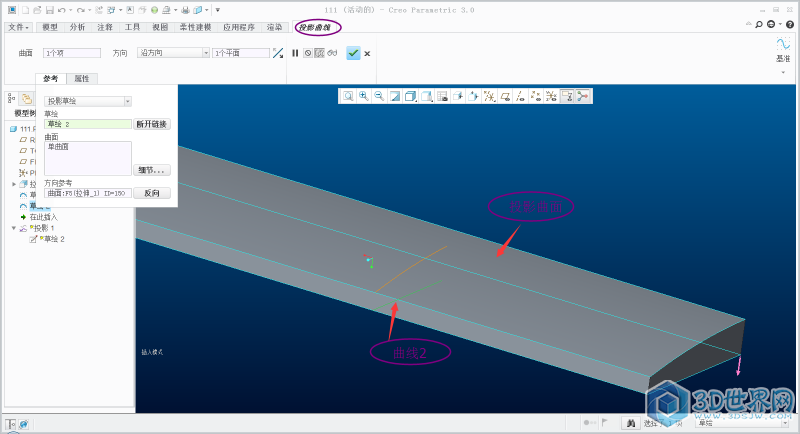This screenshot has width=800, height=434.
Task: Click the 断开链接 button
Action: (152, 124)
